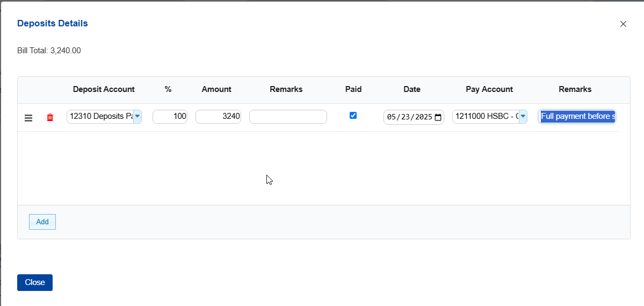The image size is (644, 306).
Task: Click the 12310 Deposits account text box
Action: [100, 116]
